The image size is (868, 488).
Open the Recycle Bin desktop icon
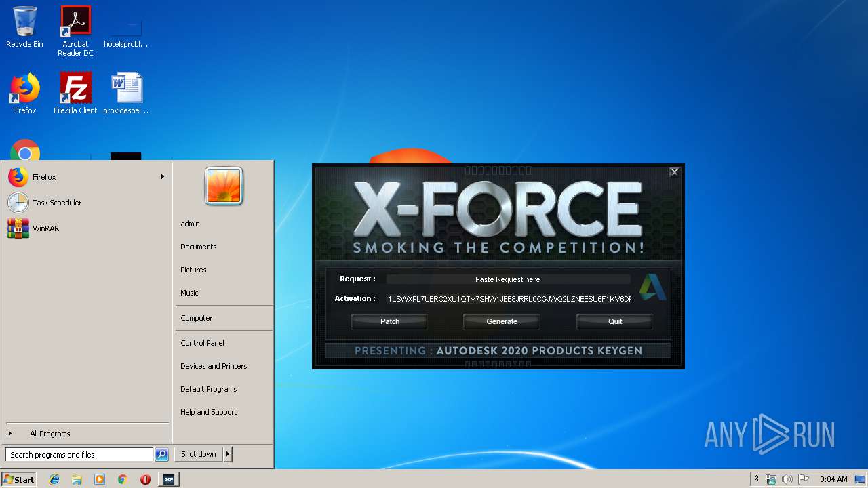click(x=24, y=27)
